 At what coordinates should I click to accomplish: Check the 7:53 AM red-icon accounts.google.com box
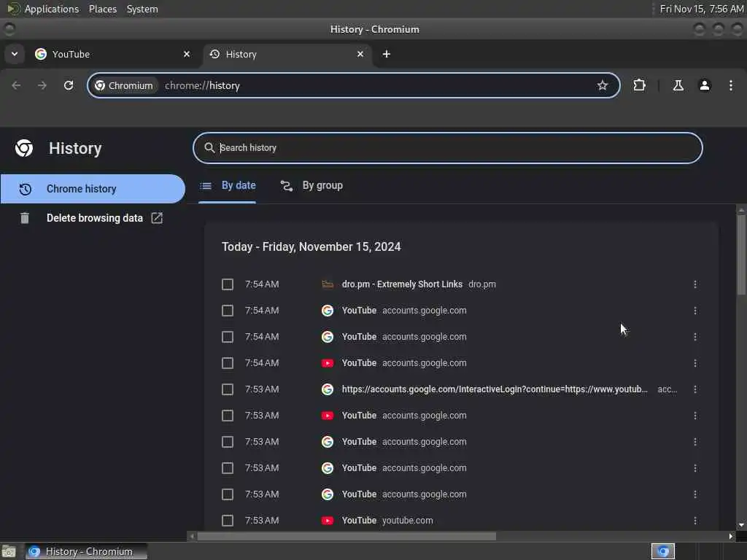pyautogui.click(x=228, y=415)
